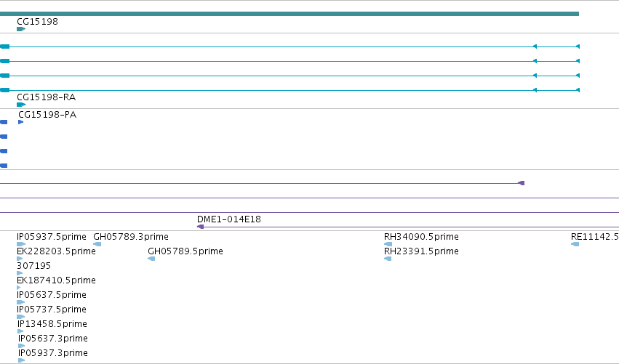Select the GH05789.5prime EST arrow glyph

click(151, 259)
